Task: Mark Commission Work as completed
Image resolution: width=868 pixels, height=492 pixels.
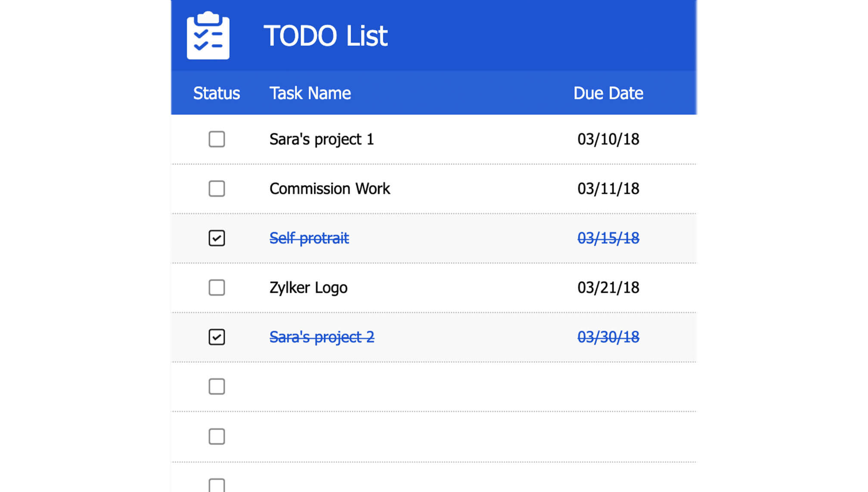Action: [x=217, y=189]
